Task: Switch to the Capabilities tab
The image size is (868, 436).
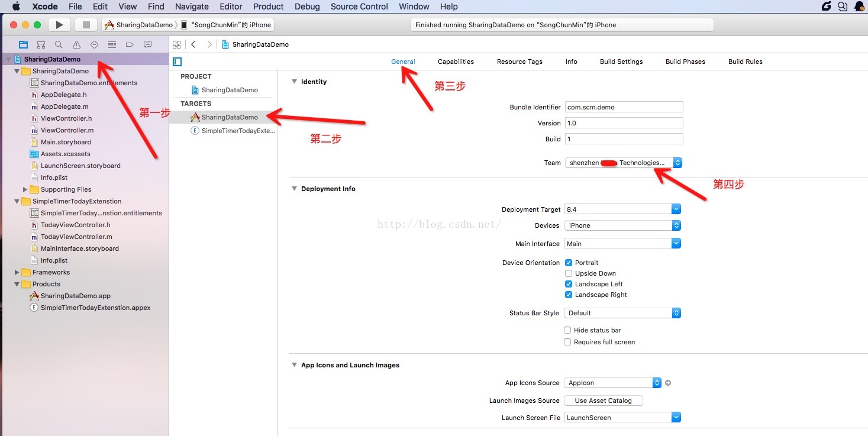Action: (456, 62)
